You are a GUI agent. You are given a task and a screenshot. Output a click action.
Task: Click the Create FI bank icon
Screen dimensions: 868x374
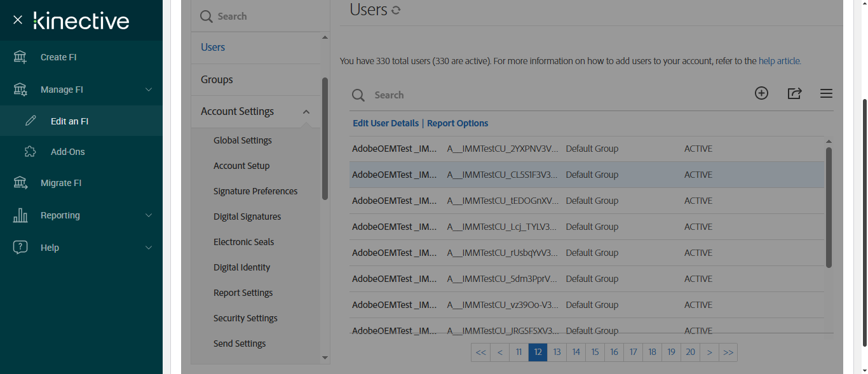pyautogui.click(x=20, y=57)
